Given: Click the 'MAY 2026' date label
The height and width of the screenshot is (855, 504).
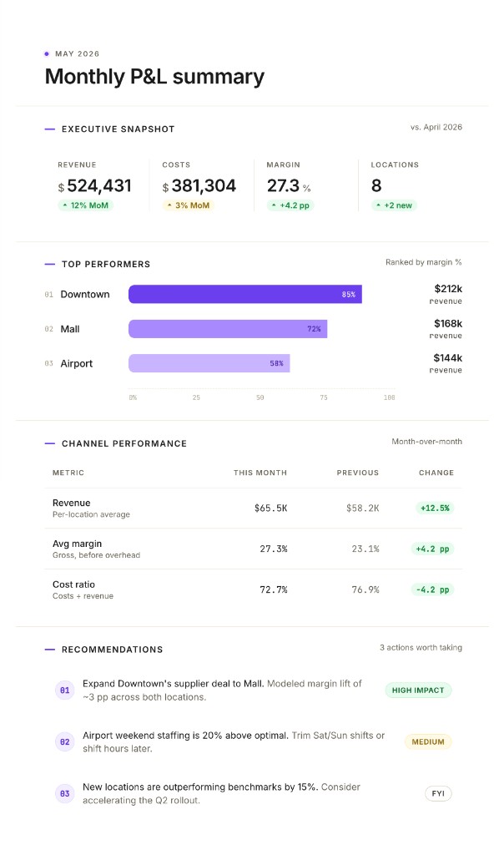Looking at the screenshot, I should tap(78, 54).
